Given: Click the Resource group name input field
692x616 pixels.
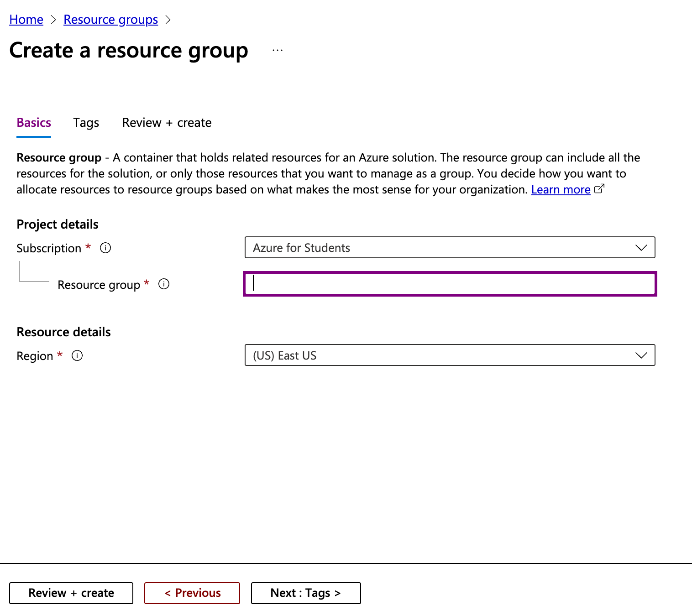Looking at the screenshot, I should (x=450, y=284).
